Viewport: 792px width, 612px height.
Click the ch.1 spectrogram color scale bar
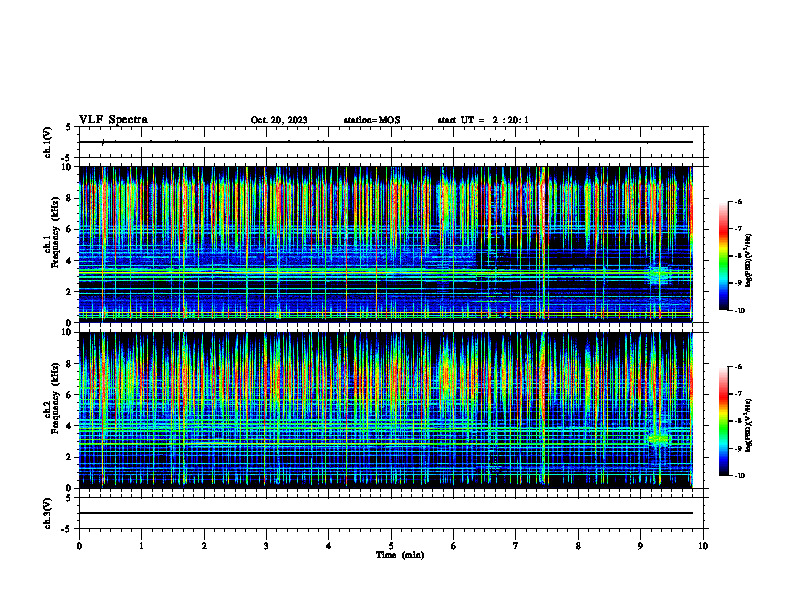[723, 256]
